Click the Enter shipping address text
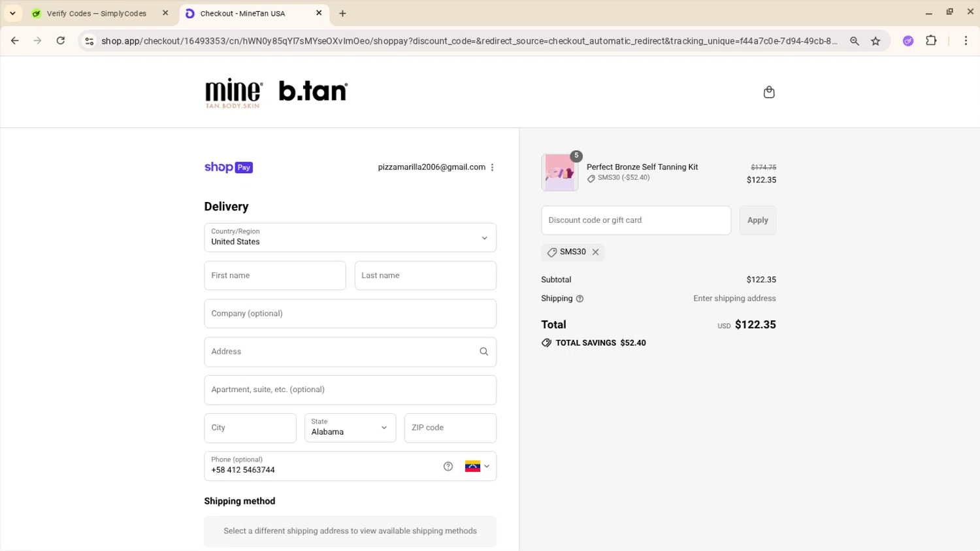This screenshot has height=551, width=980. pyautogui.click(x=734, y=299)
